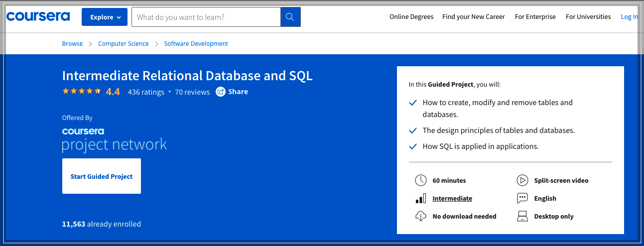Click checkmark beside design principles of tables

coord(412,130)
